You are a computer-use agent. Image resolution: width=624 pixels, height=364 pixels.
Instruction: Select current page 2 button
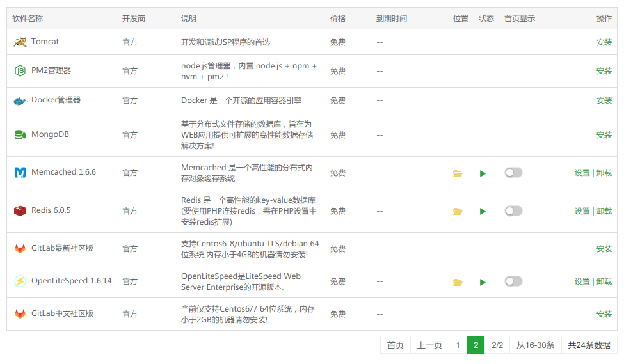pos(476,345)
